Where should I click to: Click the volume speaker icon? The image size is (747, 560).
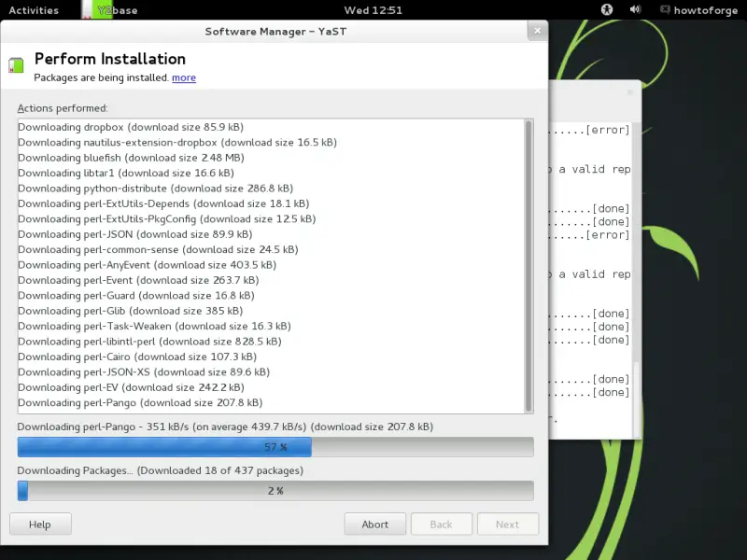point(635,9)
